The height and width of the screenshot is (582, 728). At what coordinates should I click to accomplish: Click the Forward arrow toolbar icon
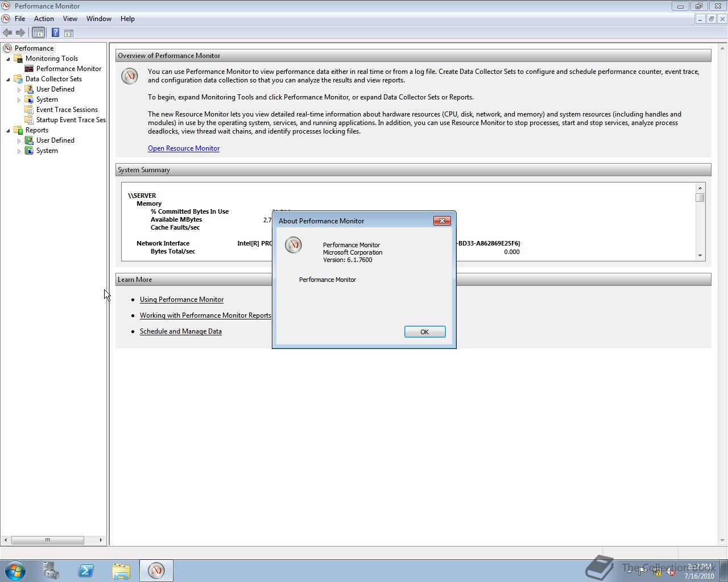tap(20, 33)
